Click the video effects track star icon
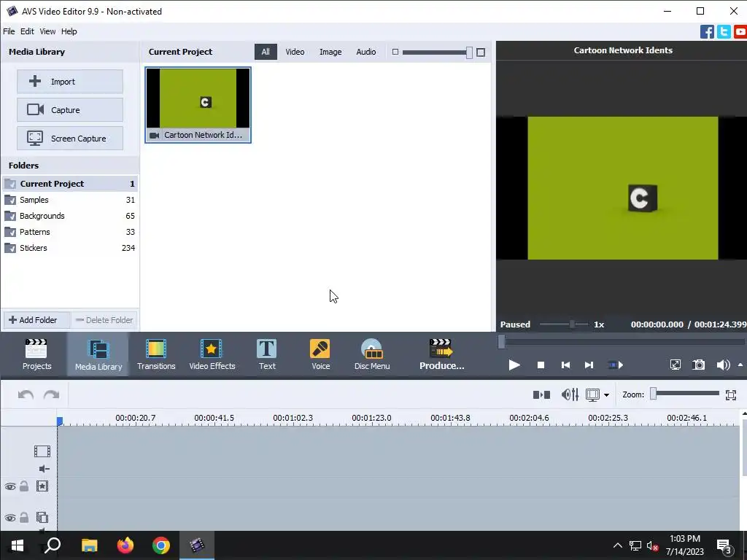This screenshot has width=747, height=560. (x=42, y=486)
